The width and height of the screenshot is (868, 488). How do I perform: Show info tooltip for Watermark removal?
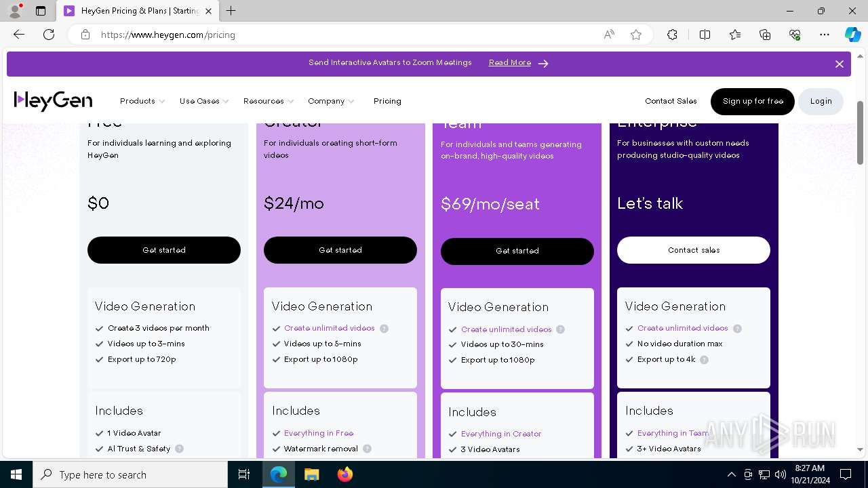367,449
